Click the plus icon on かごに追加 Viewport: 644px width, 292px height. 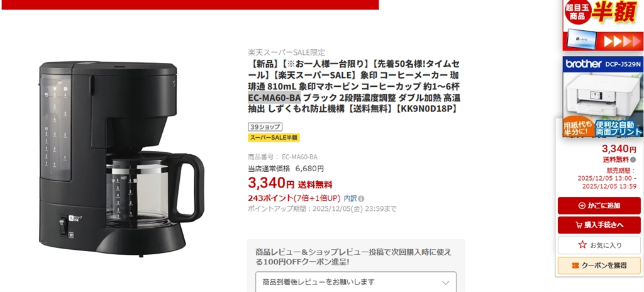581,206
